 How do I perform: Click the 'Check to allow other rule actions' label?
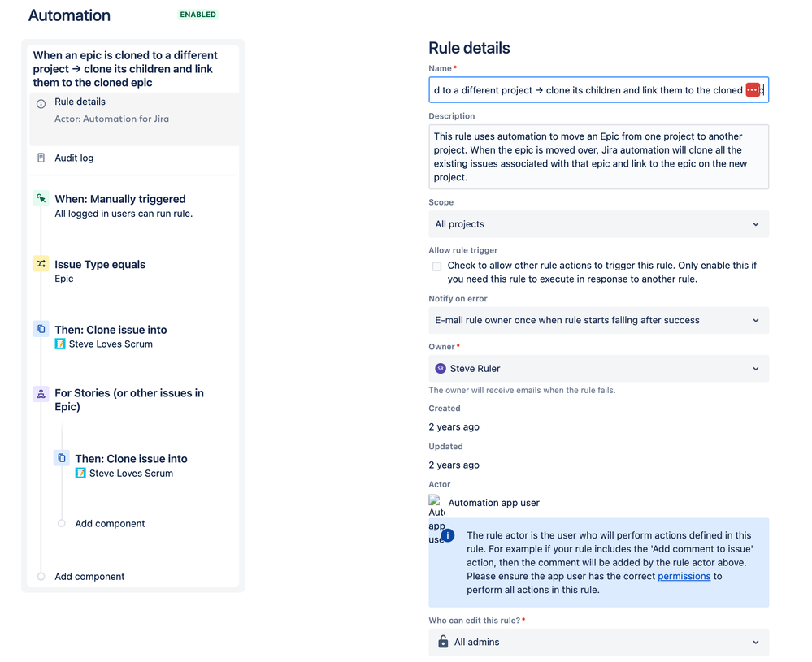(x=601, y=272)
